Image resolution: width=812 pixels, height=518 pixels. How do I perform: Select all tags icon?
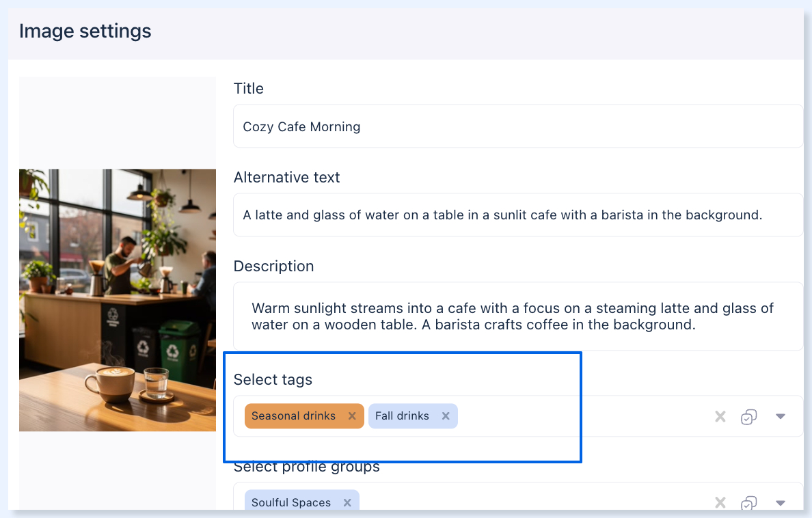(749, 416)
